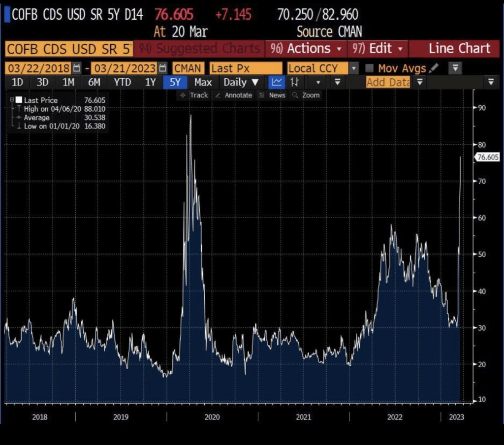Open the Actions menu
Image resolution: width=504 pixels, height=445 pixels.
point(306,49)
